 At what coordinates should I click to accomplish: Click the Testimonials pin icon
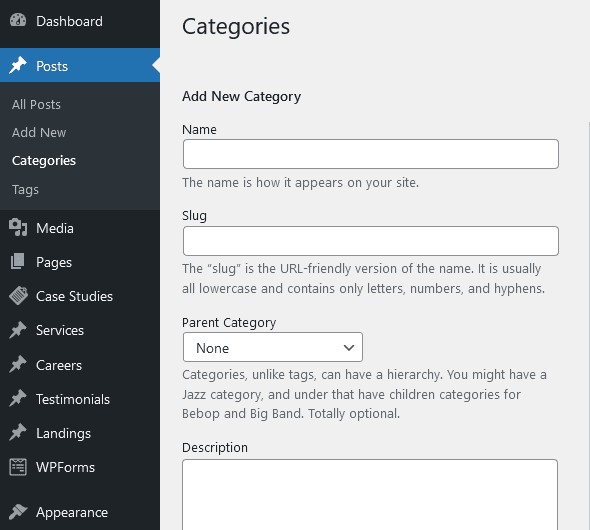click(18, 398)
